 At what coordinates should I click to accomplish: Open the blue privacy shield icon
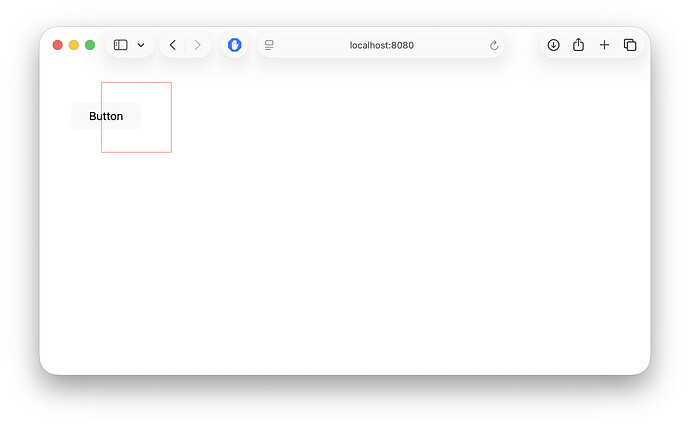pyautogui.click(x=235, y=45)
